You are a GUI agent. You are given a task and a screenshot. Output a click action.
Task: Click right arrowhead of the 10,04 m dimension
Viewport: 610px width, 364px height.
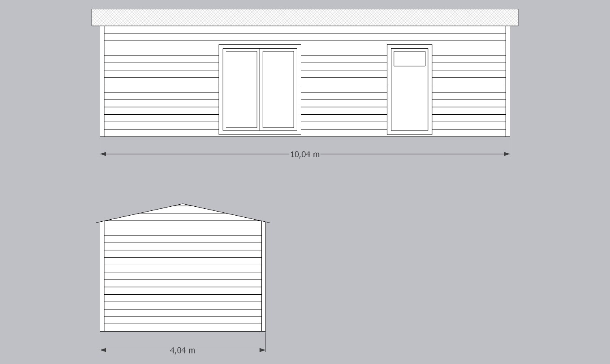tap(507, 154)
